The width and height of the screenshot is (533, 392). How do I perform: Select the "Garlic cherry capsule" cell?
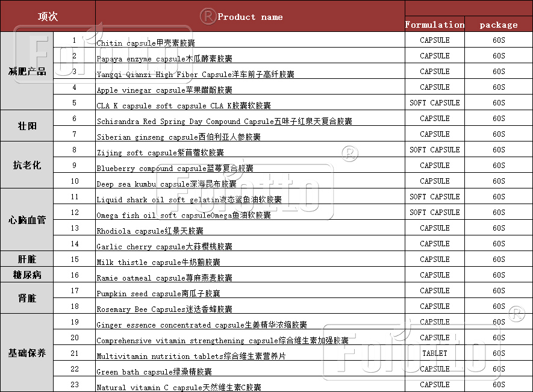tap(250, 243)
